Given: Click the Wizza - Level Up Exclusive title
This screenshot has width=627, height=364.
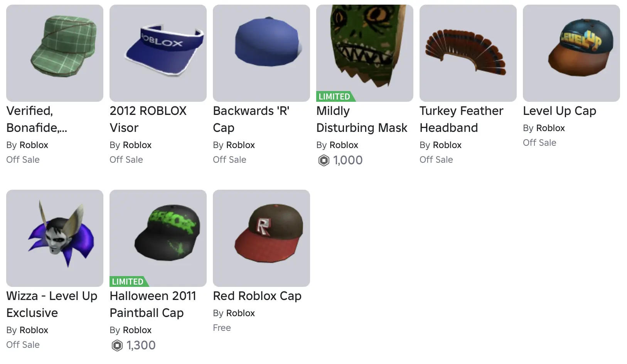Looking at the screenshot, I should coord(52,304).
